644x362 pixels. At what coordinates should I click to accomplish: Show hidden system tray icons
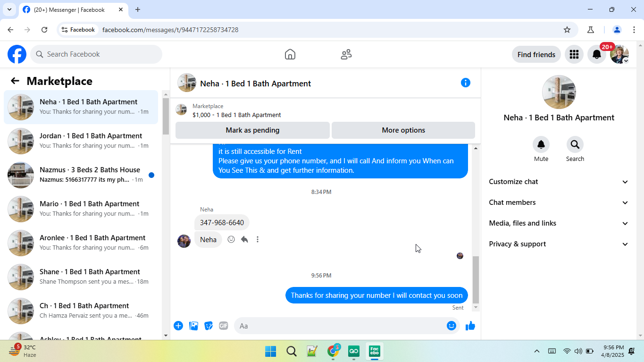coord(537,351)
